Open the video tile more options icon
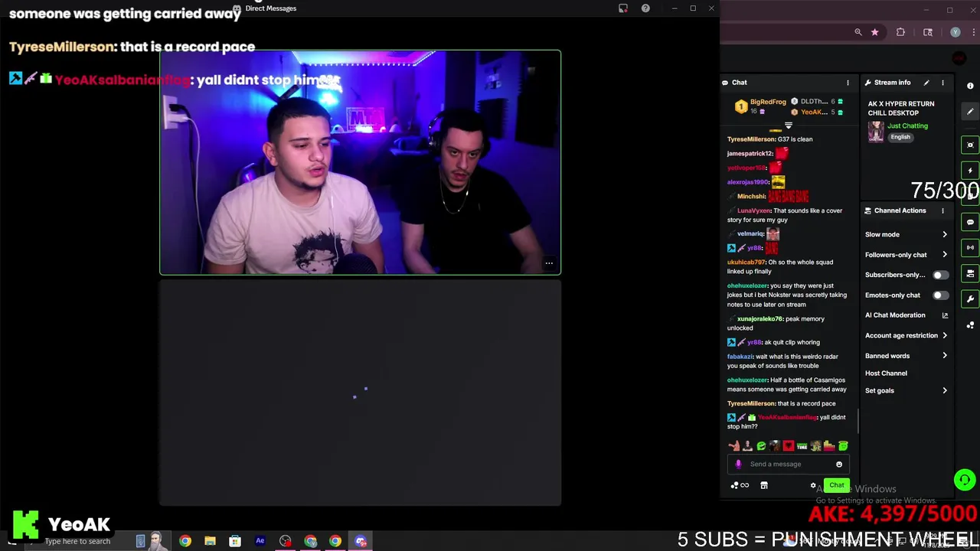This screenshot has height=551, width=980. (x=549, y=263)
